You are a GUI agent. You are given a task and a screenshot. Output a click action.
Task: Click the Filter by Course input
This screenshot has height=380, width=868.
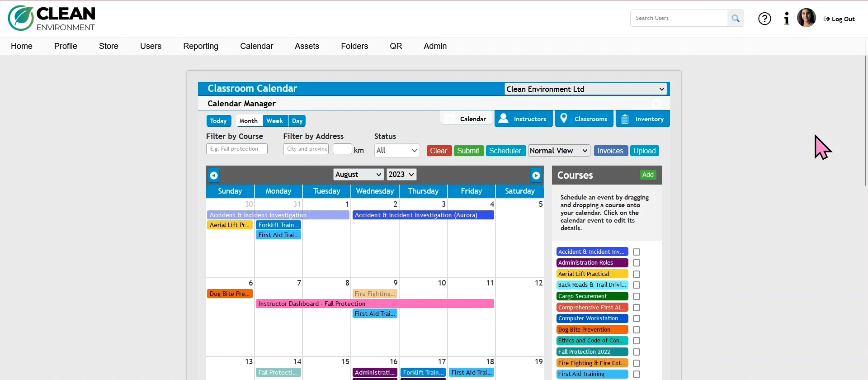[x=237, y=149]
